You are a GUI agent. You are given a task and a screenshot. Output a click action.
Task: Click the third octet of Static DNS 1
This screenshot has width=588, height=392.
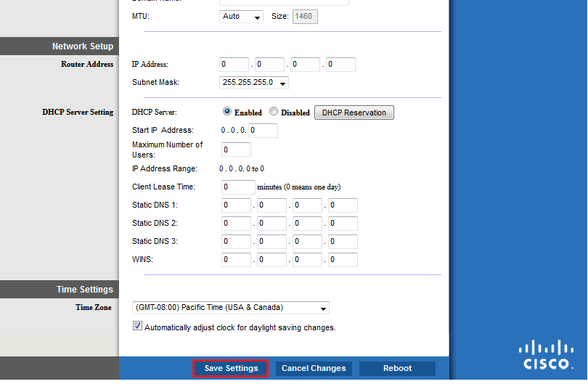point(308,205)
